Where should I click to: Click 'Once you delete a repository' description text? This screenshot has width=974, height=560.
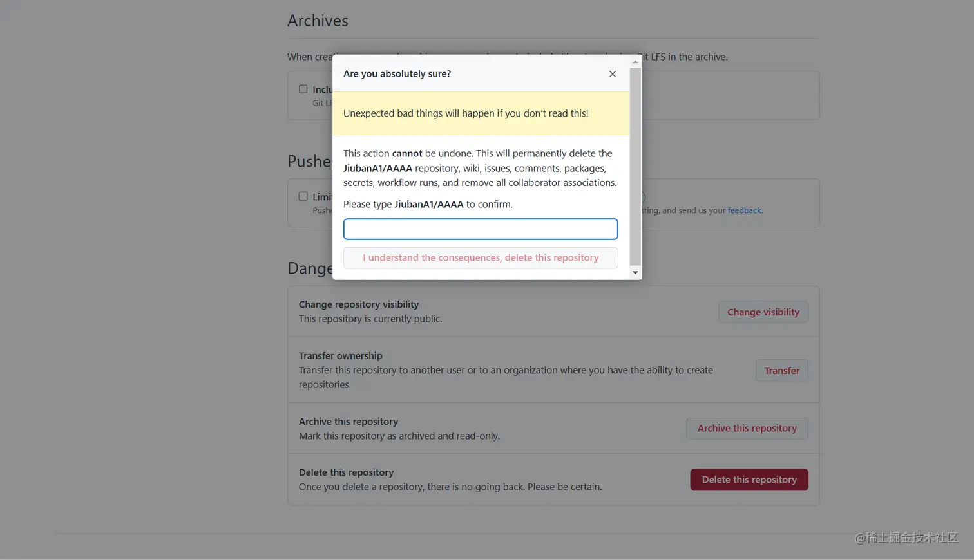pyautogui.click(x=450, y=487)
